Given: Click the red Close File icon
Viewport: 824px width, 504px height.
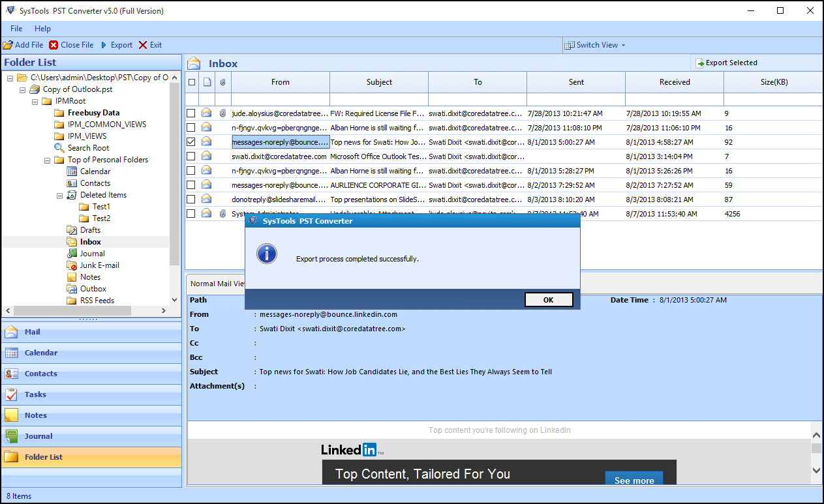Looking at the screenshot, I should pos(53,45).
